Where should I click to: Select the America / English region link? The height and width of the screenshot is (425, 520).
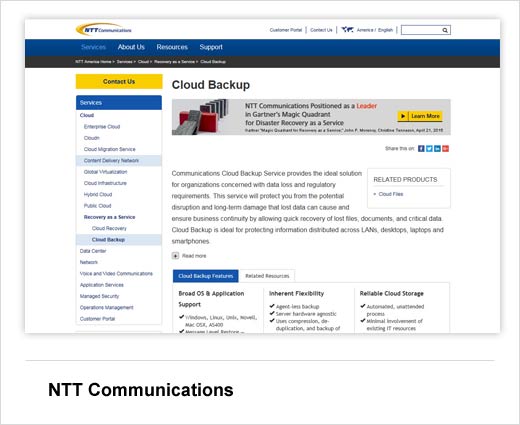[375, 30]
